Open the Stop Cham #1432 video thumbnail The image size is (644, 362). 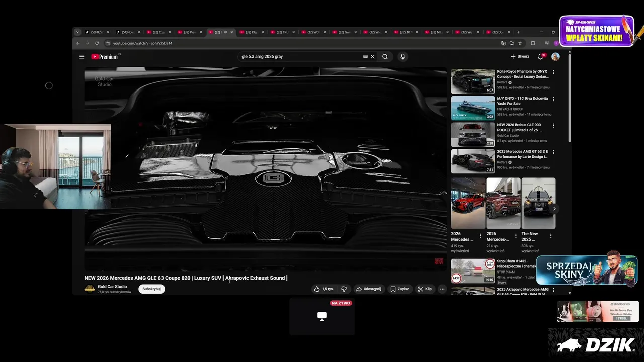pyautogui.click(x=473, y=271)
